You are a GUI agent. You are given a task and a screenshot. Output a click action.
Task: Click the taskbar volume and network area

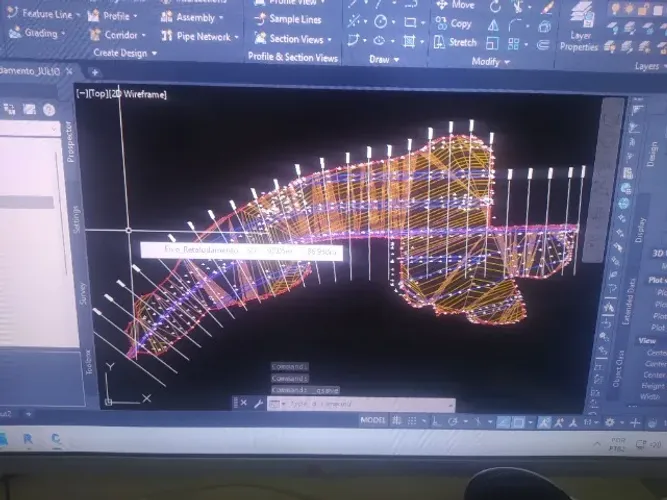647,445
